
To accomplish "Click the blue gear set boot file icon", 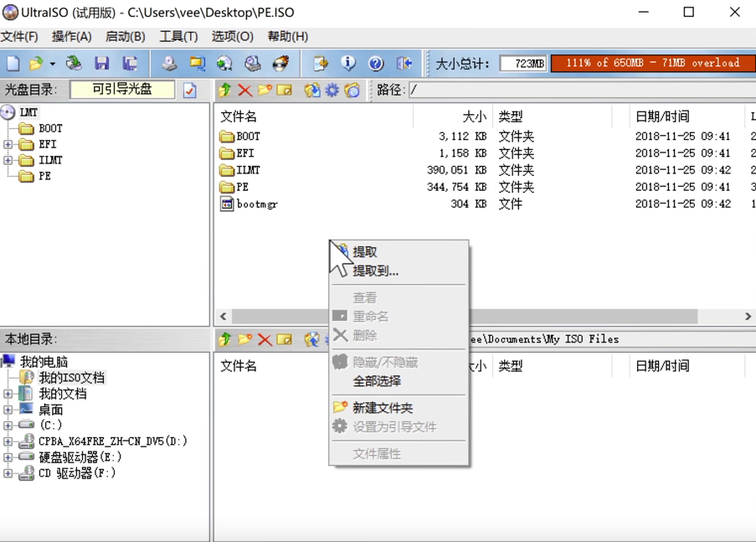I will pyautogui.click(x=332, y=90).
